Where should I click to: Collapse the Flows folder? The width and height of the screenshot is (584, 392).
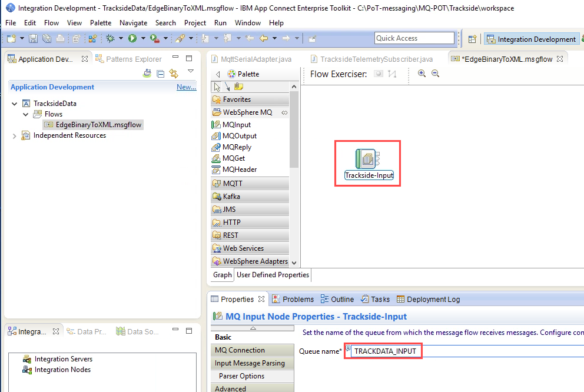(26, 114)
